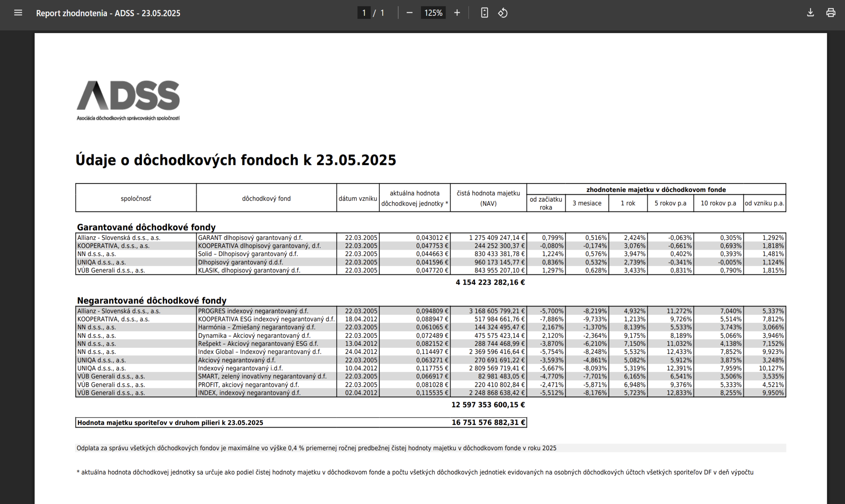Download the PDF report
Viewport: 845px width, 504px height.
810,13
